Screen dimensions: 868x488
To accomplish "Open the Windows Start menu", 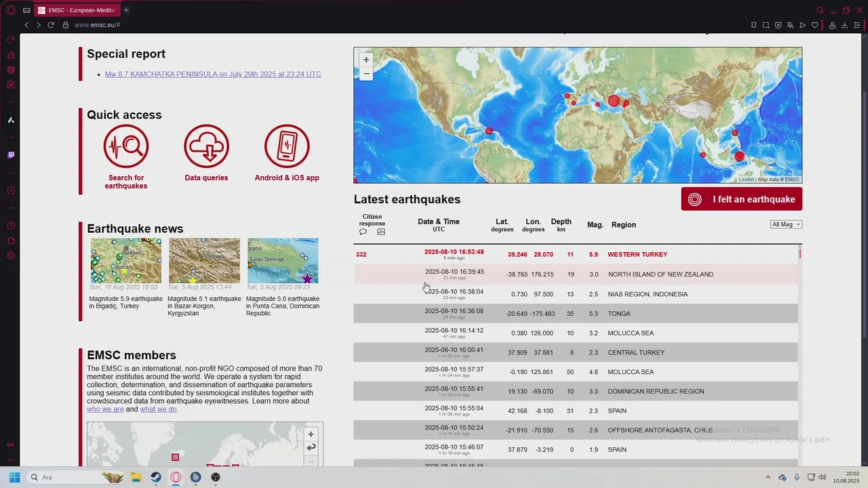I will 14,477.
